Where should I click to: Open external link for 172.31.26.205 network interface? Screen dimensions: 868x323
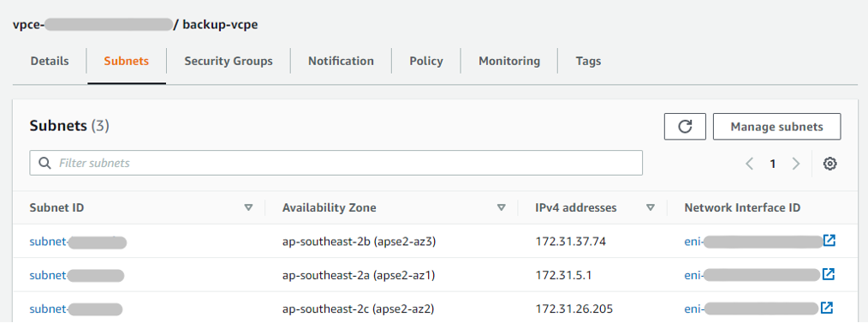click(x=826, y=308)
